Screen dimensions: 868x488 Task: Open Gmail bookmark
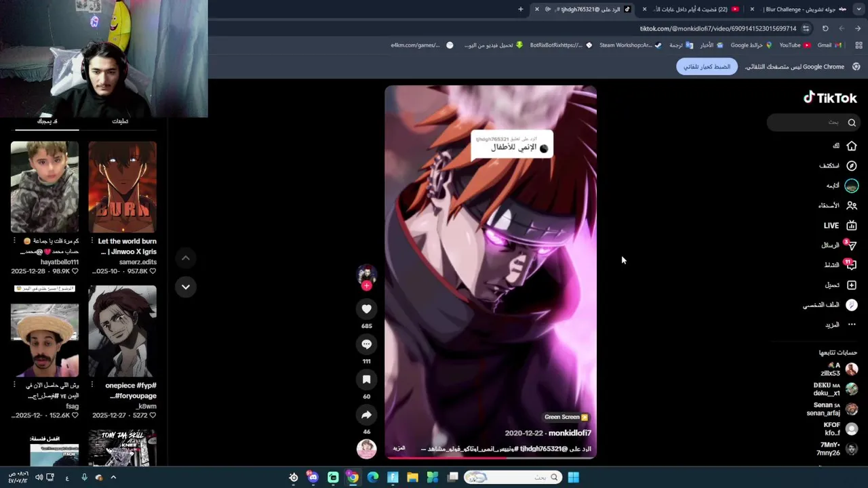coord(829,45)
